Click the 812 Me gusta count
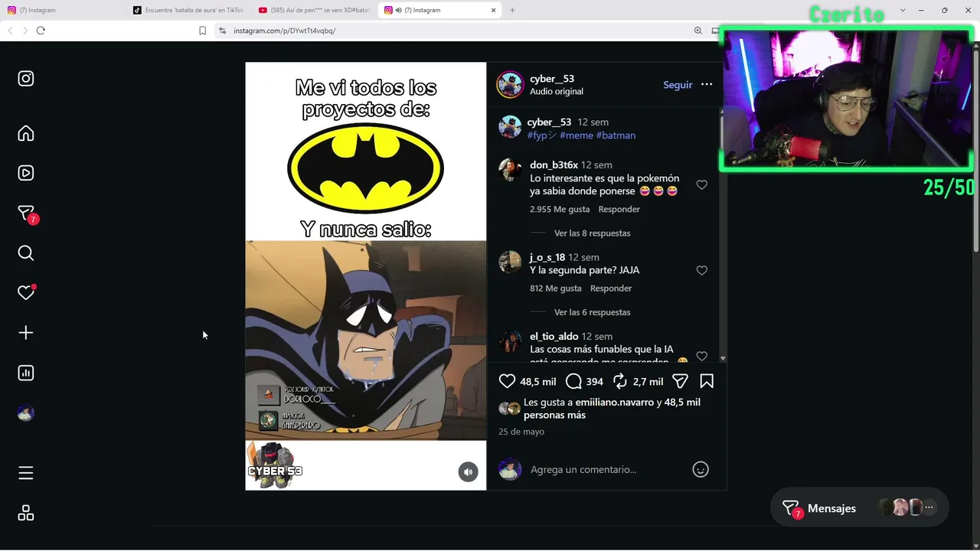Viewport: 980px width, 551px height. 556,289
